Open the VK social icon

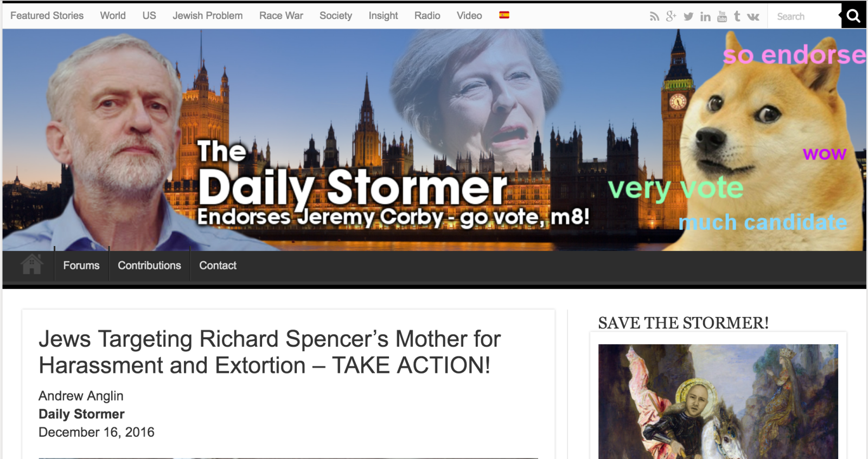point(753,17)
